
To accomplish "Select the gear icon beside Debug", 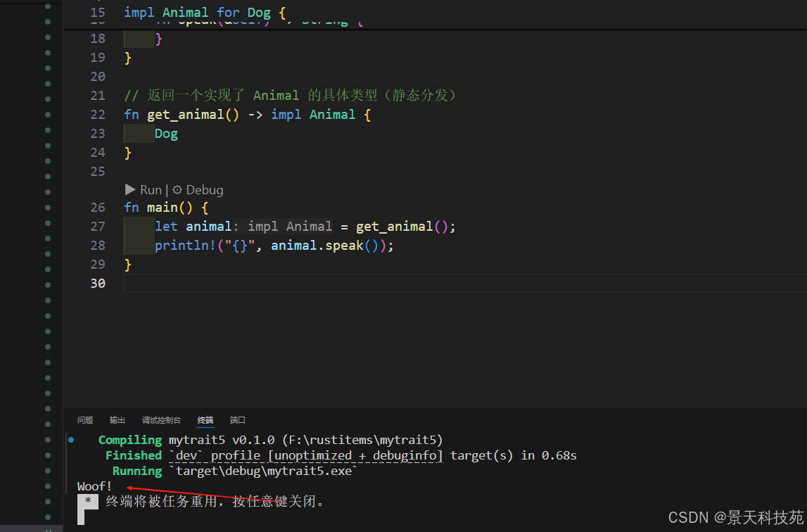I will (x=177, y=190).
